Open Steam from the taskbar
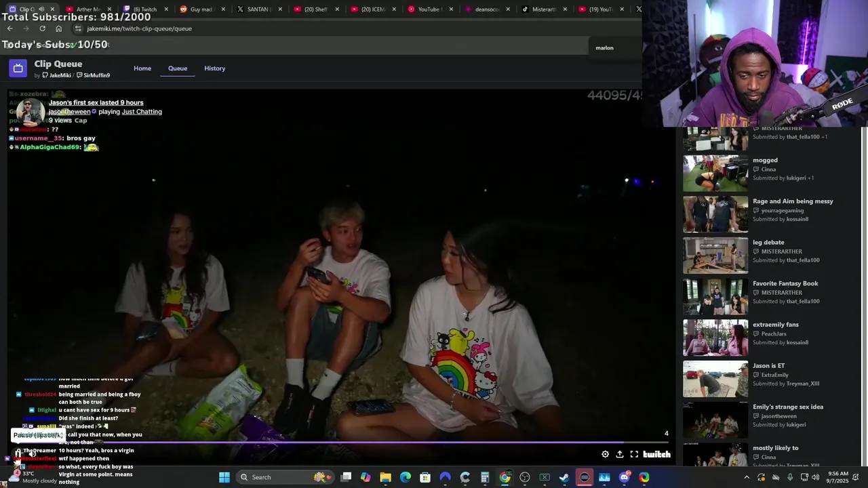The height and width of the screenshot is (488, 868). [564, 477]
